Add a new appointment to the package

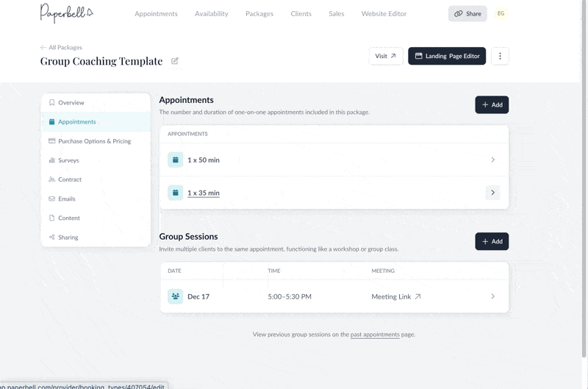pos(492,104)
